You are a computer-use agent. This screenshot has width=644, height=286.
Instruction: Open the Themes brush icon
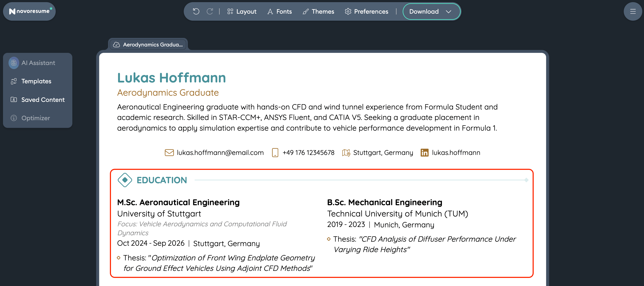tap(305, 12)
